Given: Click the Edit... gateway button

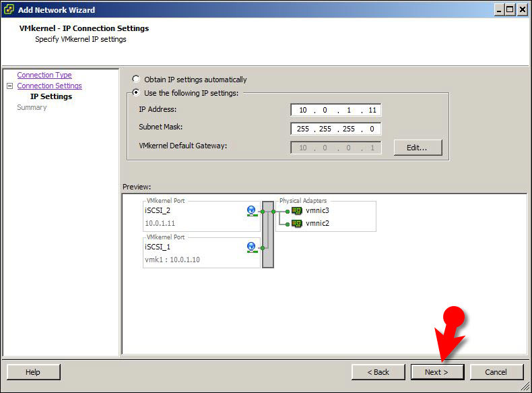Looking at the screenshot, I should pos(418,148).
